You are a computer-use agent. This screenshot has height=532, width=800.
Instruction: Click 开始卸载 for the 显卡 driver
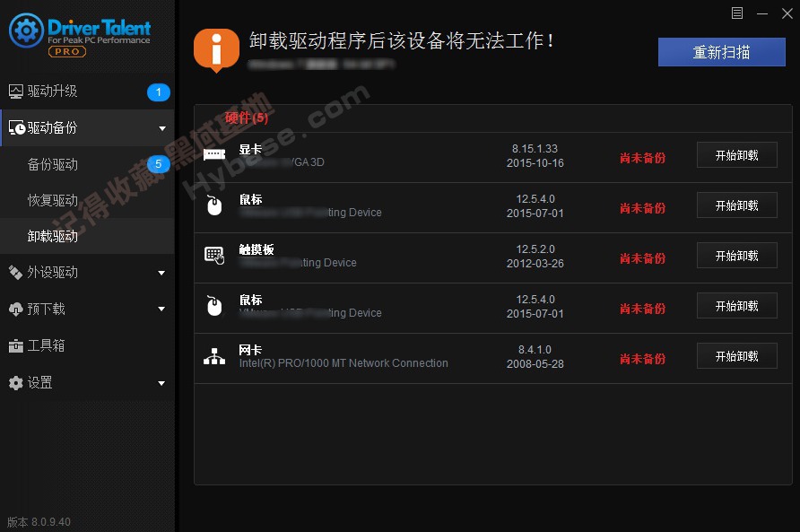pos(736,154)
